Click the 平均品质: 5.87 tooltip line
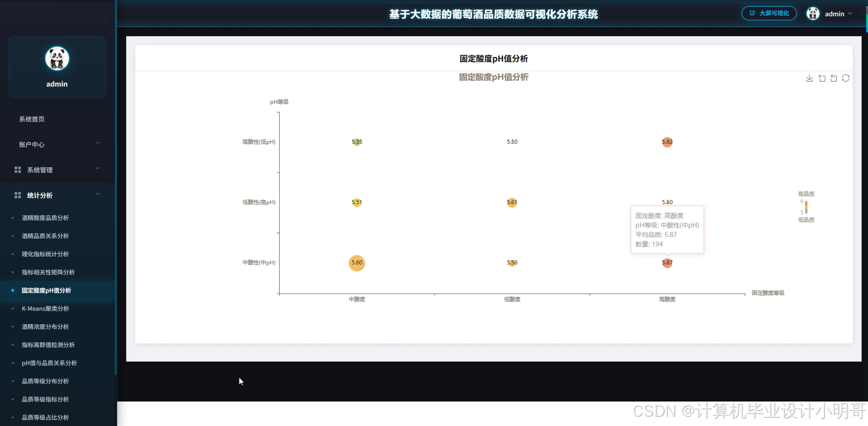Screen dimensions: 868x426 point(656,235)
